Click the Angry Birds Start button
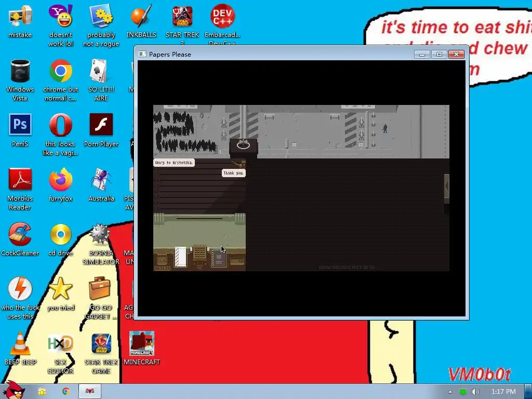 point(13,390)
